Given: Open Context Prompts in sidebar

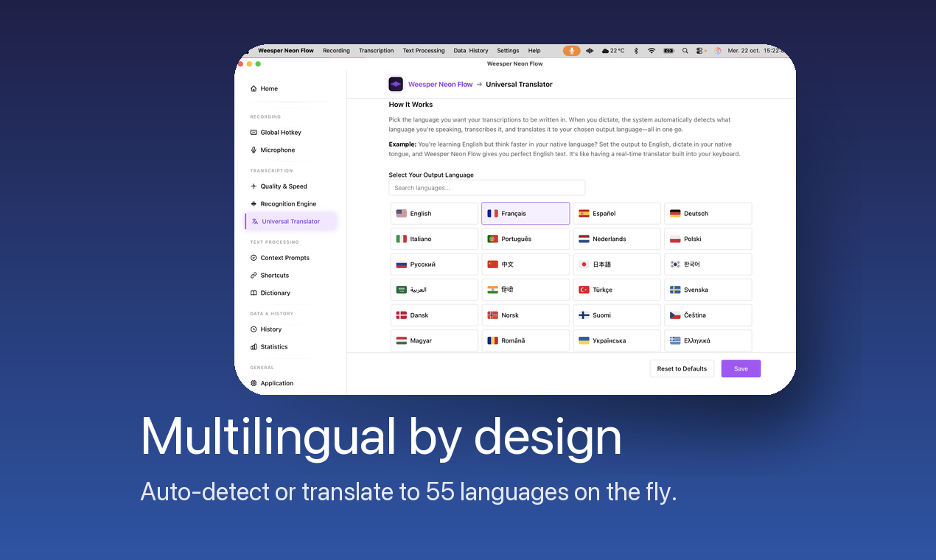Looking at the screenshot, I should 284,258.
